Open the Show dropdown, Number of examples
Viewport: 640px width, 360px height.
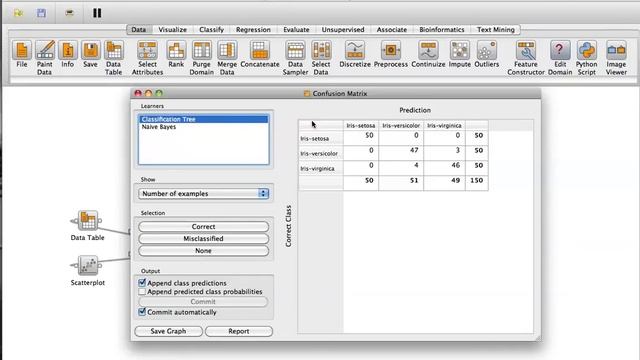203,193
